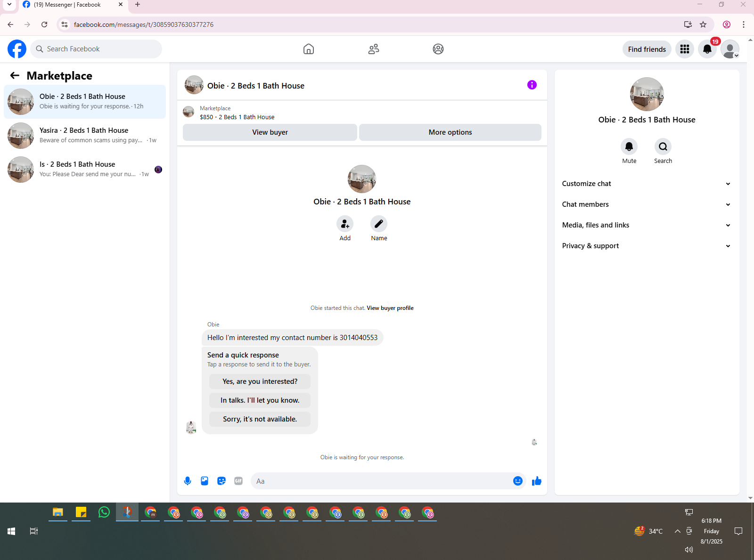754x560 pixels.
Task: Toggle the purple conversation information icon
Action: [x=532, y=85]
